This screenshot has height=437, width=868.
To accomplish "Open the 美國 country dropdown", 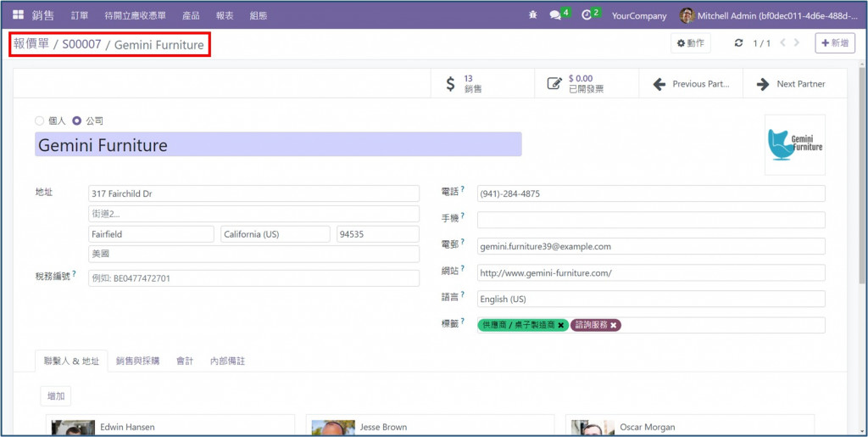I will 253,255.
